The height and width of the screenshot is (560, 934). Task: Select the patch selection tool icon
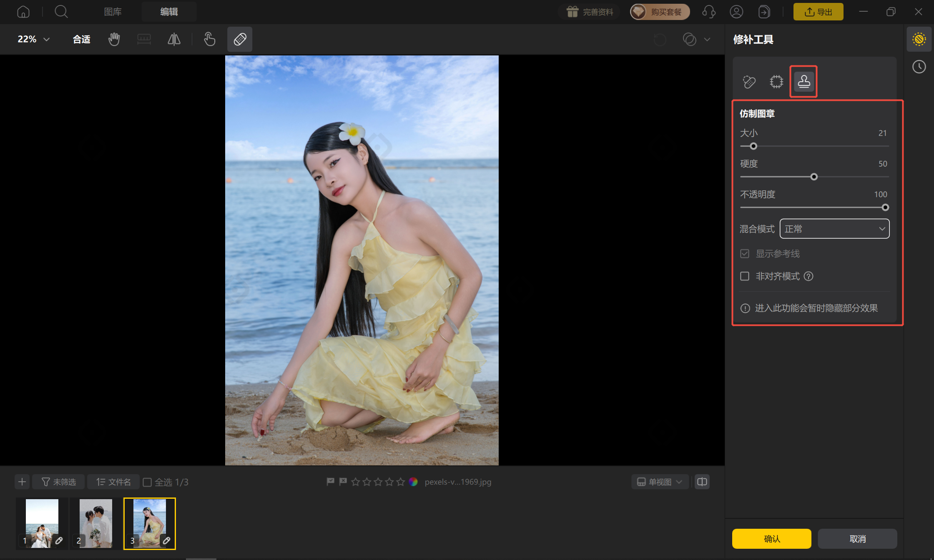pyautogui.click(x=776, y=82)
